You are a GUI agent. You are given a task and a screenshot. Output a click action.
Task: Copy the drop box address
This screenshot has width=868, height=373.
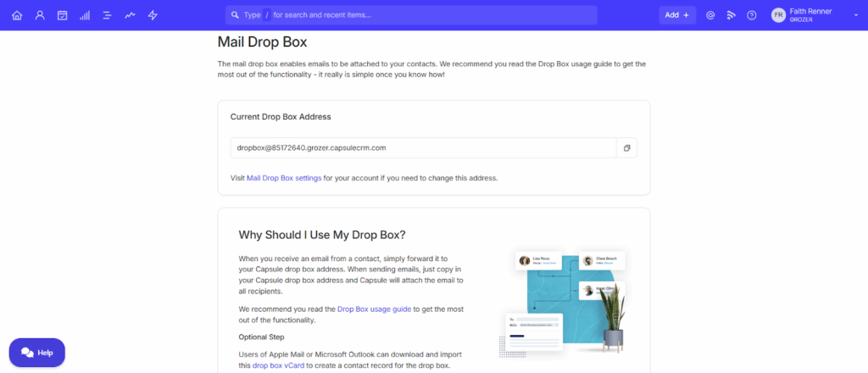click(626, 148)
